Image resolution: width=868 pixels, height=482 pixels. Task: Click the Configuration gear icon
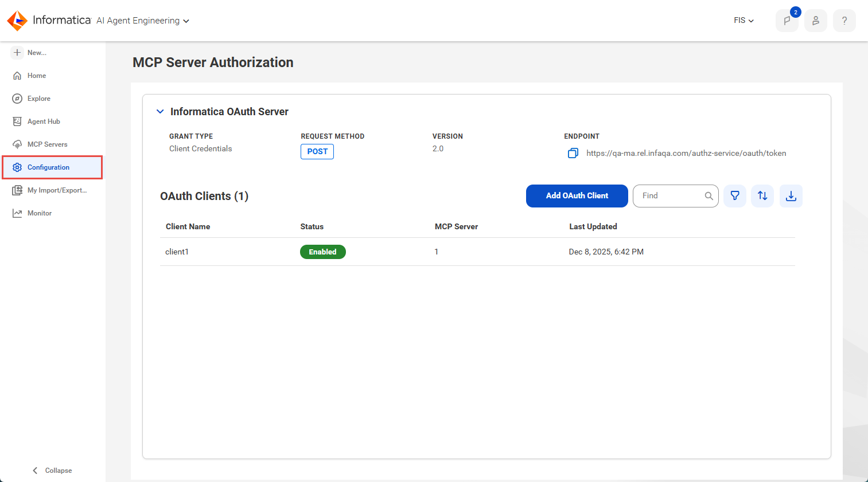pyautogui.click(x=17, y=167)
